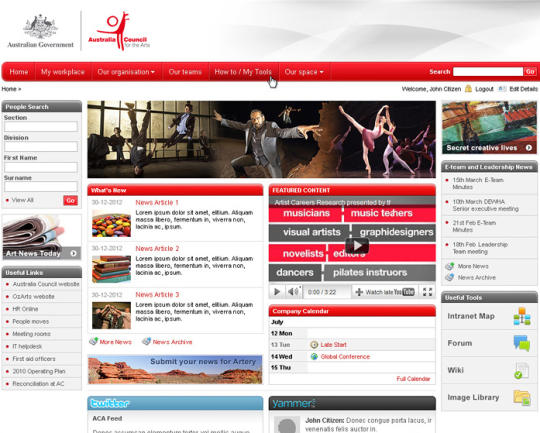Click the Twitter logo header
Image resolution: width=540 pixels, height=433 pixels.
click(x=110, y=403)
